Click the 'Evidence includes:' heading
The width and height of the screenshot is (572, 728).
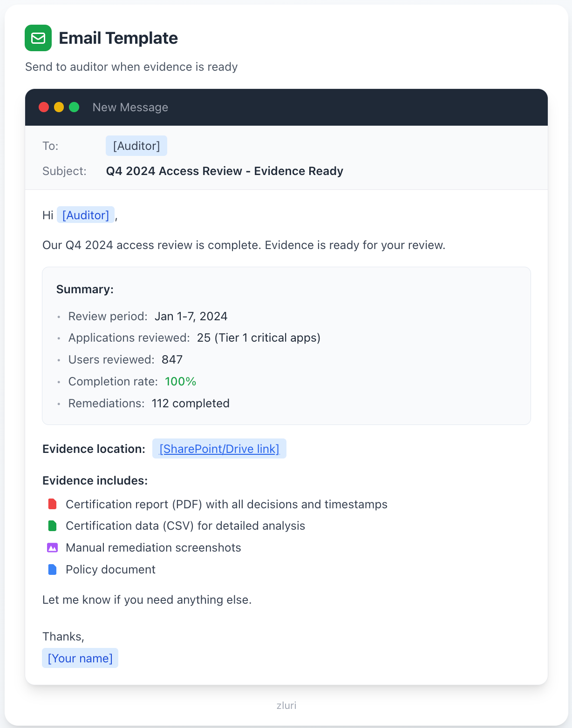[x=95, y=480]
